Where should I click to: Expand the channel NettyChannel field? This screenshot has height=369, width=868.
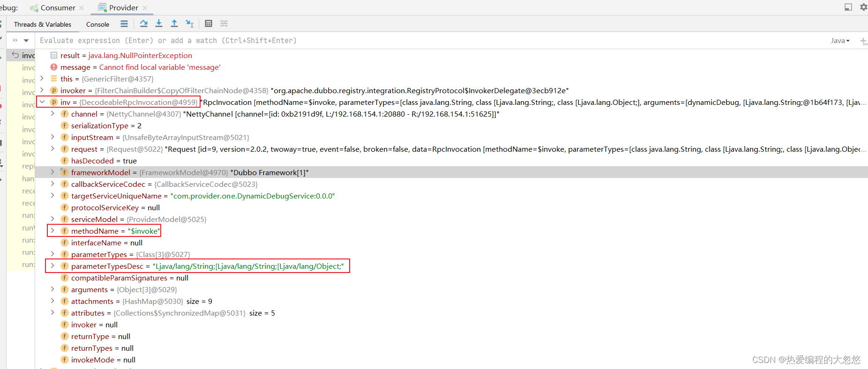[52, 113]
